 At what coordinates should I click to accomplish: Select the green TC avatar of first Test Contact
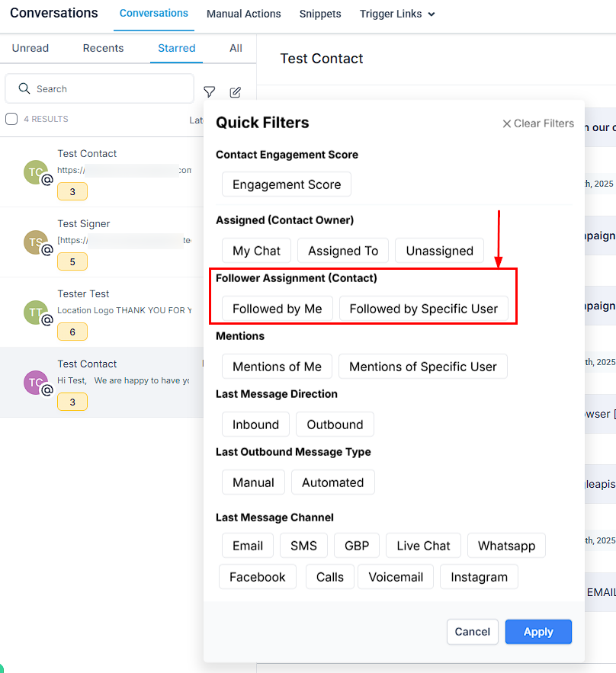pyautogui.click(x=36, y=172)
